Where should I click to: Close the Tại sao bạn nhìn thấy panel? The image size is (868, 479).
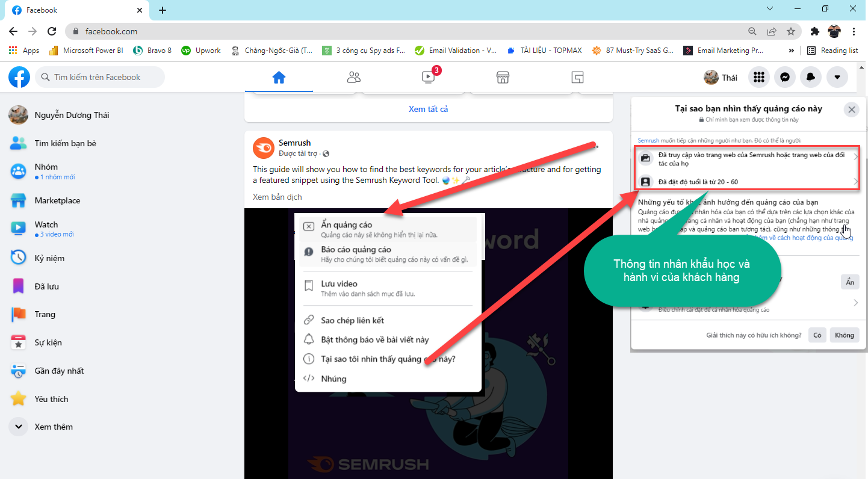(851, 110)
